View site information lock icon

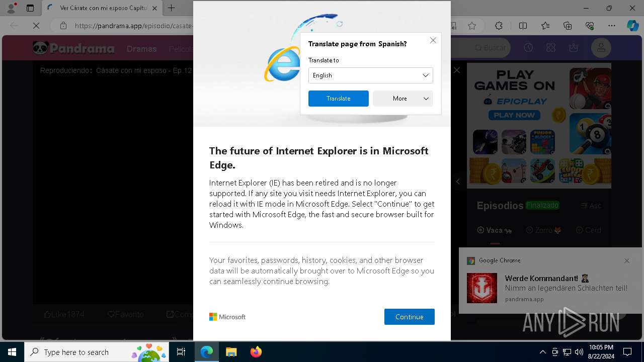click(63, 26)
